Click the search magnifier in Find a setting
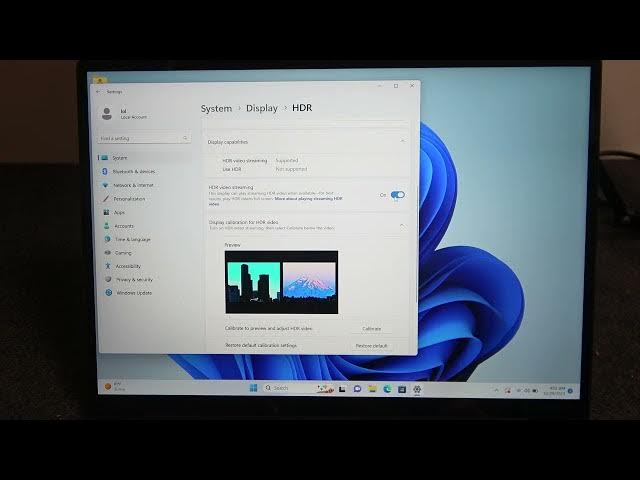Screen dimensions: 640x480 tap(185, 138)
